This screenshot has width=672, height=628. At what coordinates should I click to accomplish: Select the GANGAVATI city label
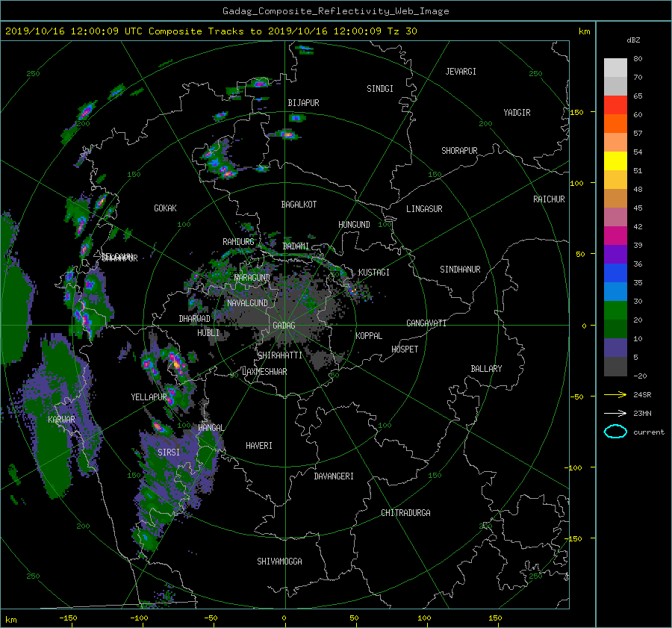(426, 323)
